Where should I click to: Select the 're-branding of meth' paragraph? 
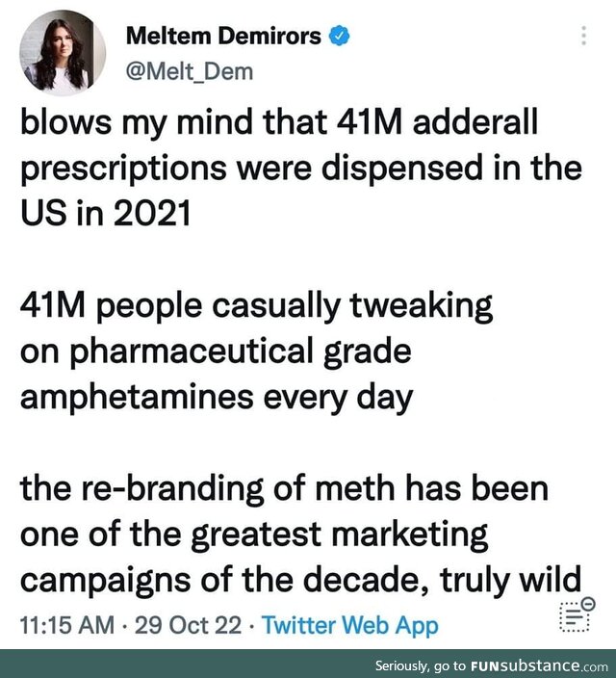[301, 535]
